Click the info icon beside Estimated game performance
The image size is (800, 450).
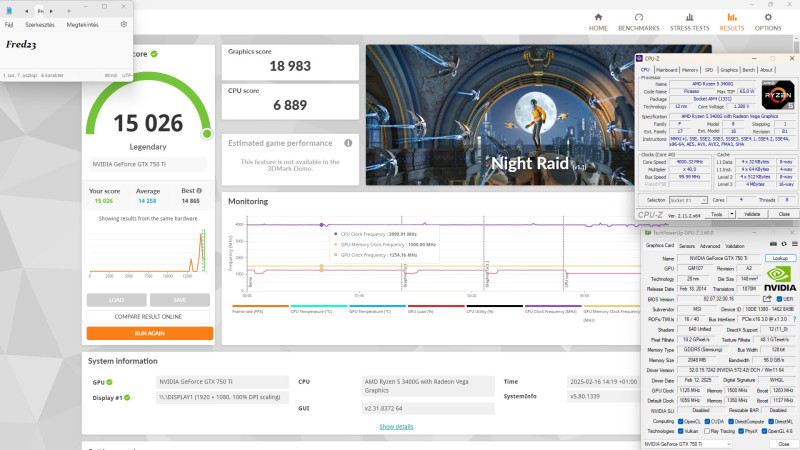click(x=348, y=143)
